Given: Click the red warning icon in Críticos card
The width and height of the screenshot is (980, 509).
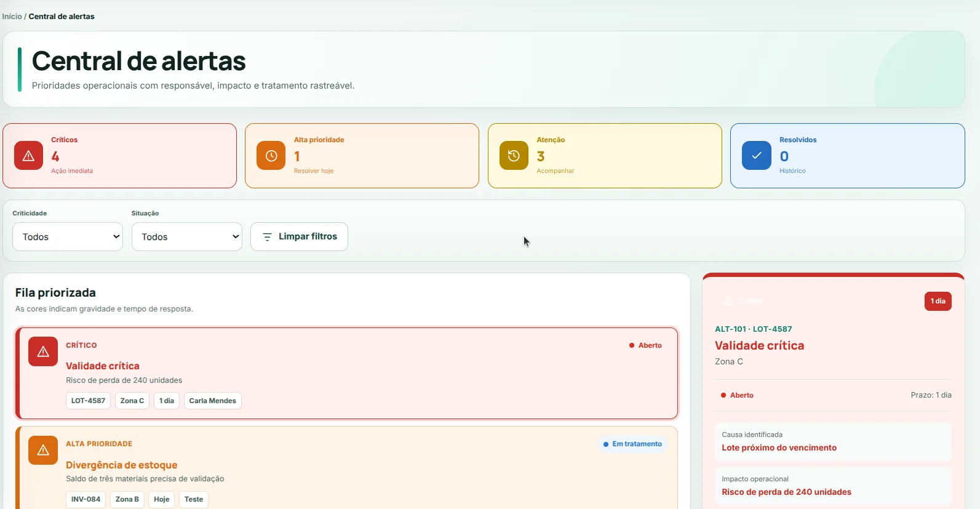Looking at the screenshot, I should (28, 156).
